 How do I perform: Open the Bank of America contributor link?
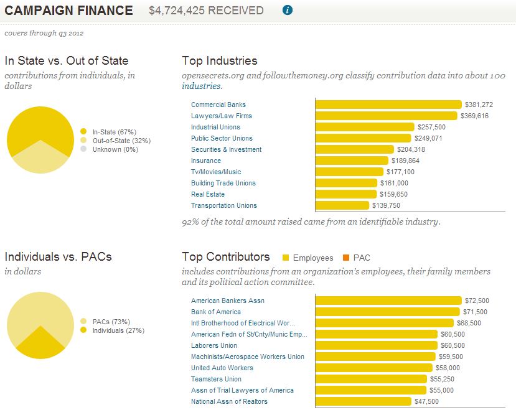(215, 312)
